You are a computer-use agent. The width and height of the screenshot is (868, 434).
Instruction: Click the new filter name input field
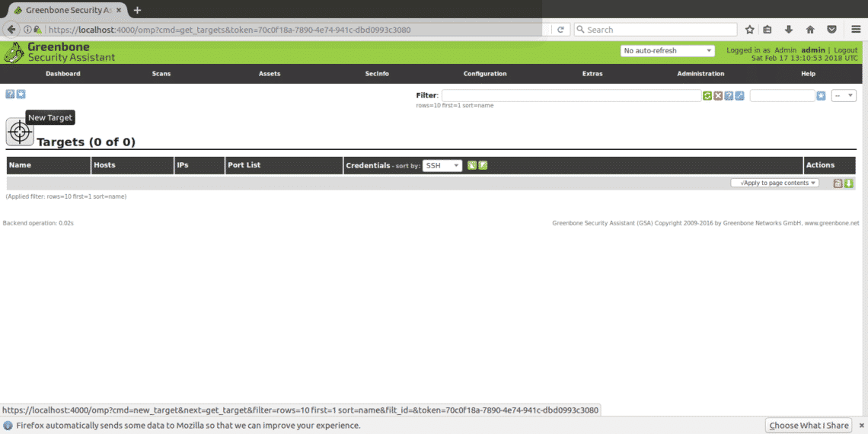pos(782,96)
